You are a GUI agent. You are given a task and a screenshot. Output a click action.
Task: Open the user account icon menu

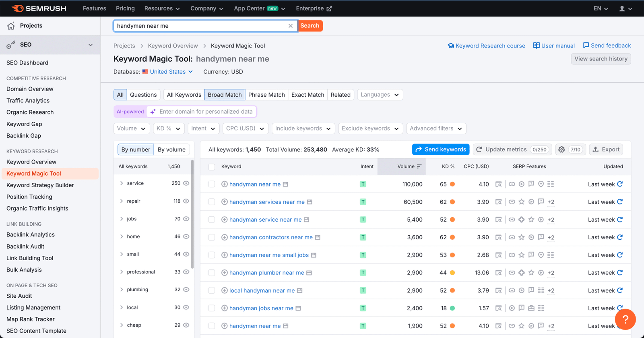625,8
